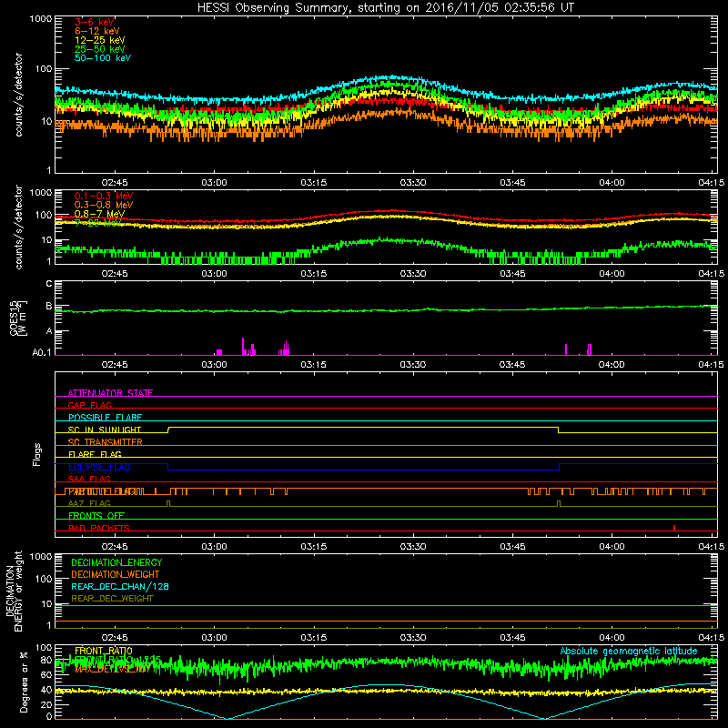Screen dimensions: 728x728
Task: Click the Degrees or % axis label
Action: pos(24,682)
